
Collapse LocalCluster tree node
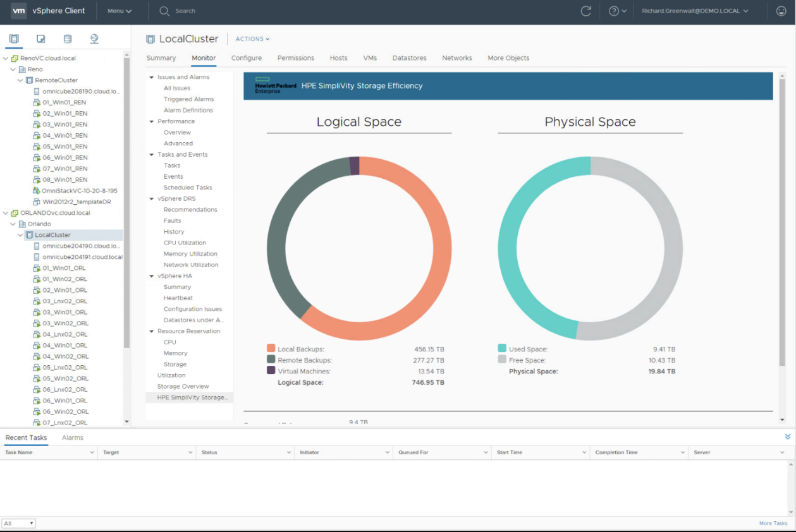pos(20,235)
